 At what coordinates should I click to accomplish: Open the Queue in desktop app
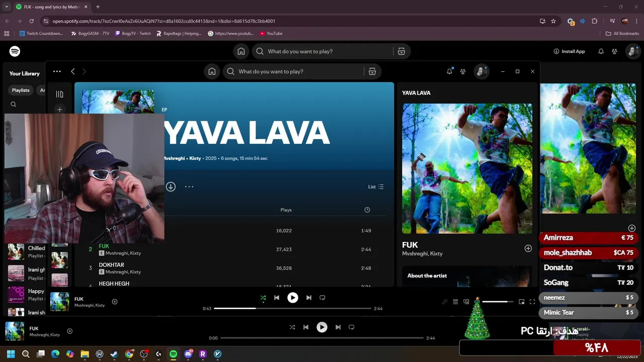455,302
